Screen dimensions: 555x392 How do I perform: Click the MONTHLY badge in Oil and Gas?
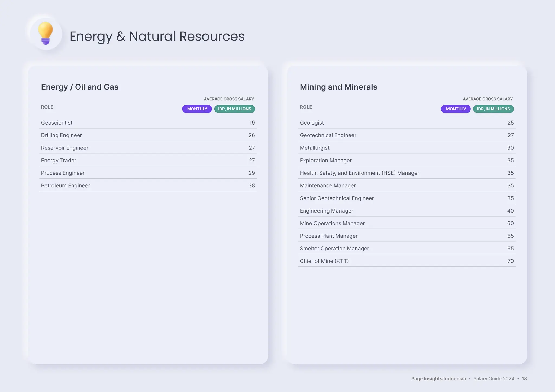[197, 109]
